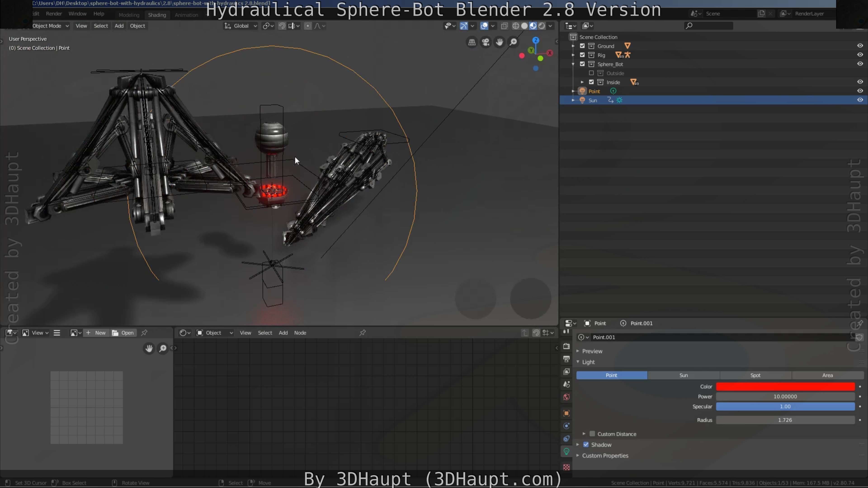This screenshot has width=868, height=488.
Task: Click the pan view hand in 3D viewport
Action: tap(499, 42)
